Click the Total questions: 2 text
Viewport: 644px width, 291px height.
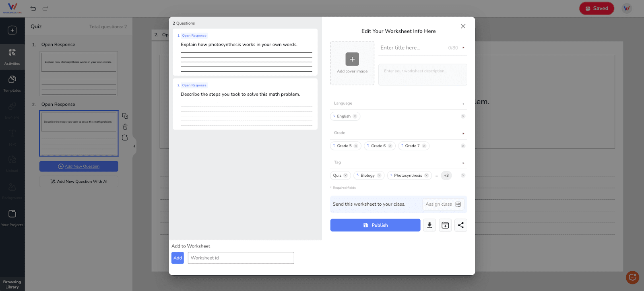point(108,27)
